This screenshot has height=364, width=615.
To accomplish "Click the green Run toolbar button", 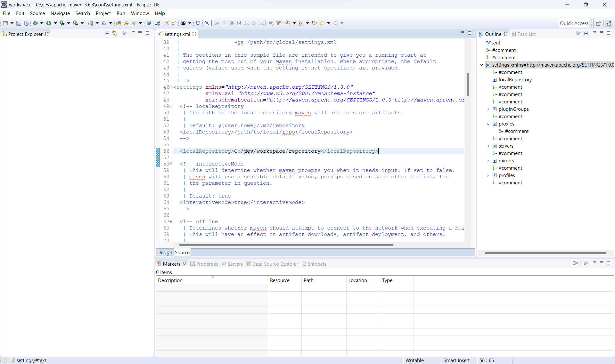I will (x=49, y=23).
